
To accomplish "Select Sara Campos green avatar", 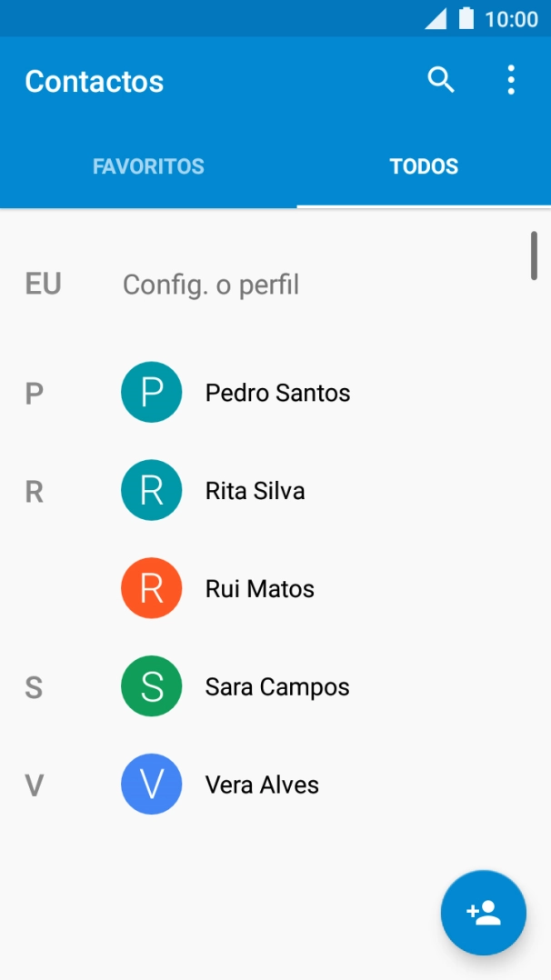I will pyautogui.click(x=151, y=685).
